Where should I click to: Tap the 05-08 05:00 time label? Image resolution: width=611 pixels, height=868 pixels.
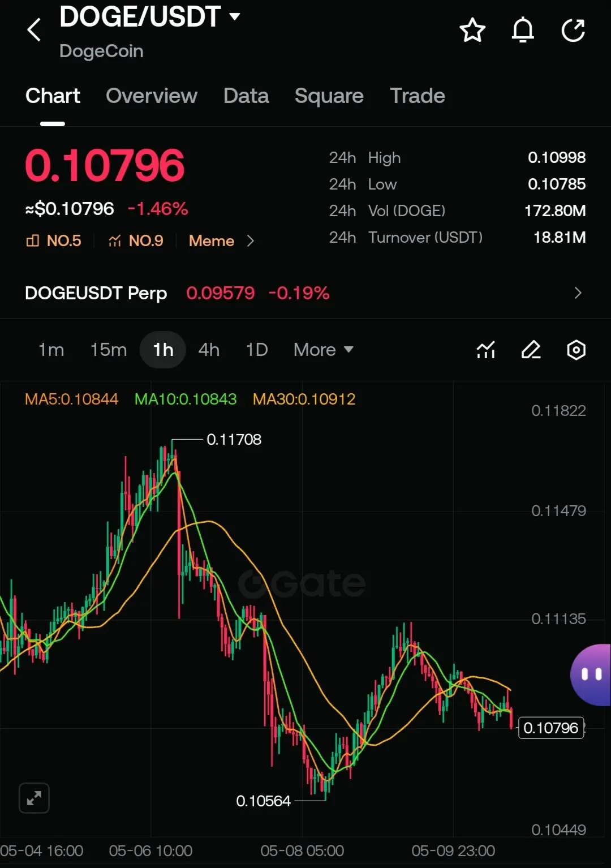tap(302, 851)
